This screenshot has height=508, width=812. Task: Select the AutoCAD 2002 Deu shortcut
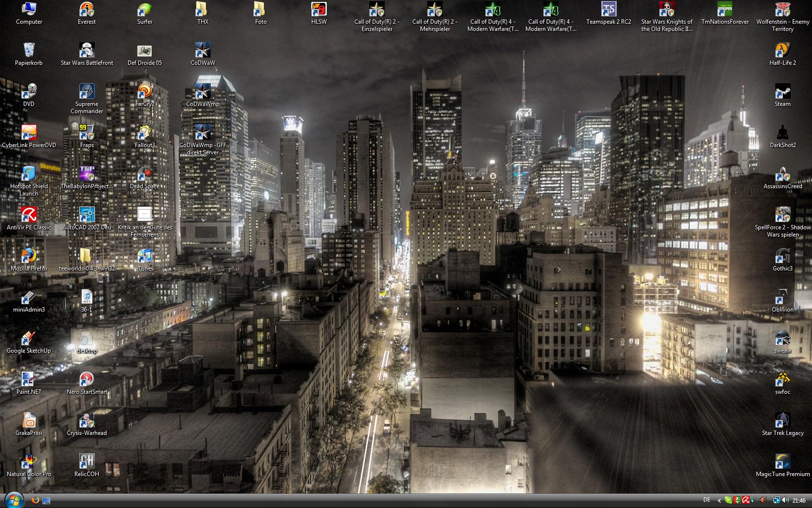87,215
